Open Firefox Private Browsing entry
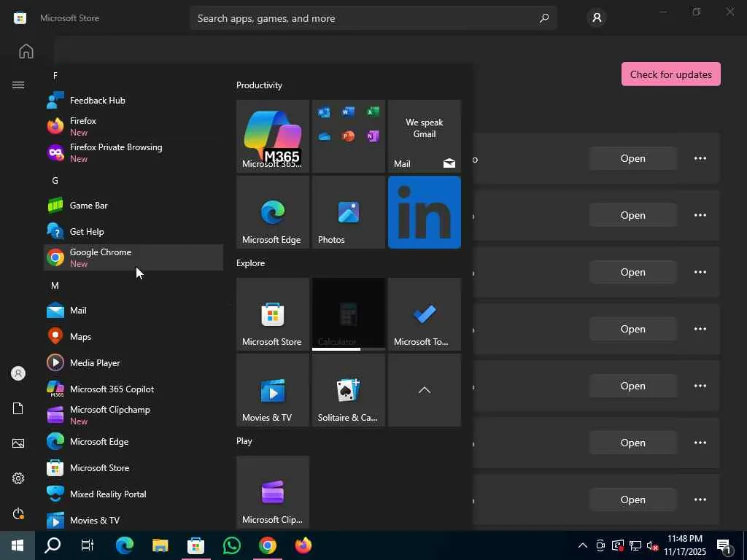 point(133,153)
